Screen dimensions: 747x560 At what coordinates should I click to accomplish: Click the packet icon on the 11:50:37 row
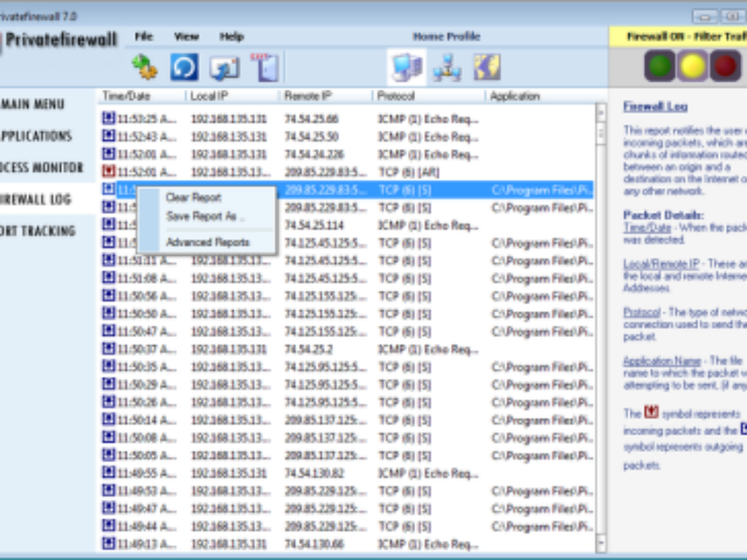109,348
